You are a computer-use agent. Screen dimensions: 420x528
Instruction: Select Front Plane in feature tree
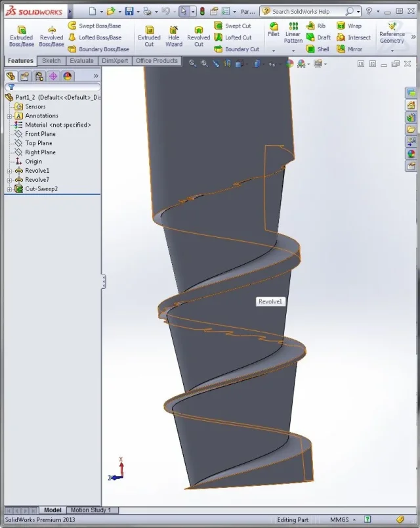pyautogui.click(x=40, y=134)
